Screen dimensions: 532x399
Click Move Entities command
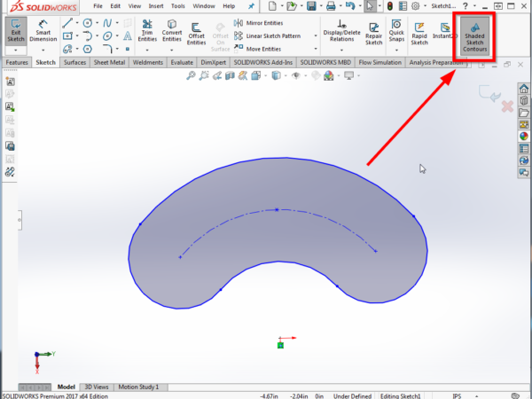(258, 49)
